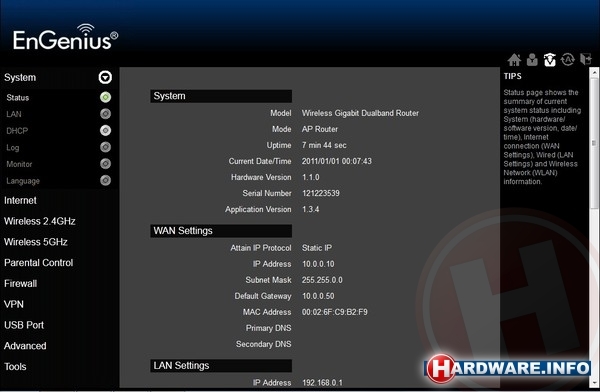Open the Log submenu item
Viewport: 600px width, 392px height.
pyautogui.click(x=12, y=147)
